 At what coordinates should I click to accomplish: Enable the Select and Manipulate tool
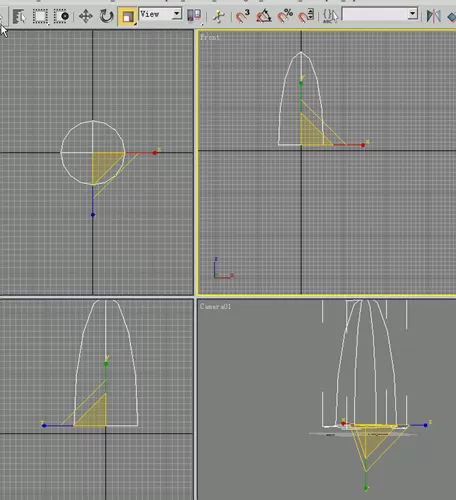(219, 16)
